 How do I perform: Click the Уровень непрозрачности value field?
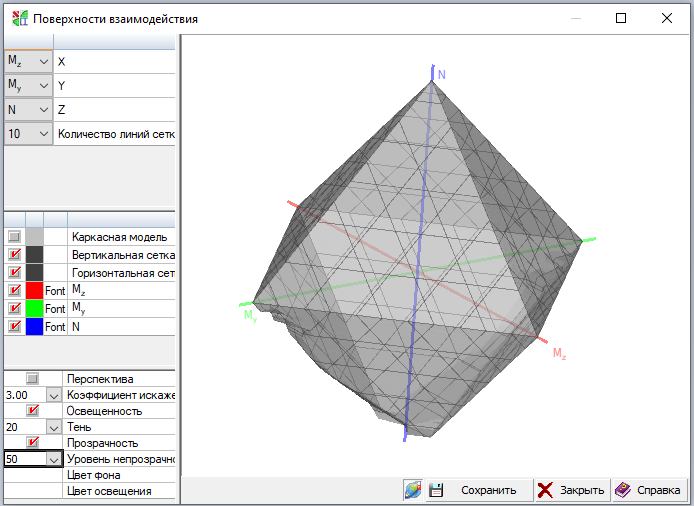click(x=22, y=459)
